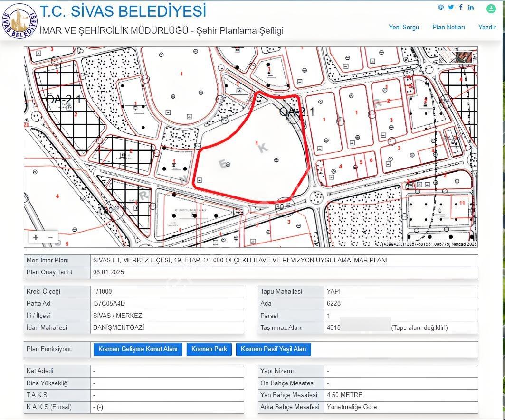Select the DANİŞMENTGAZİ neighborhood value
This screenshot has height=420, width=505.
tap(118, 327)
